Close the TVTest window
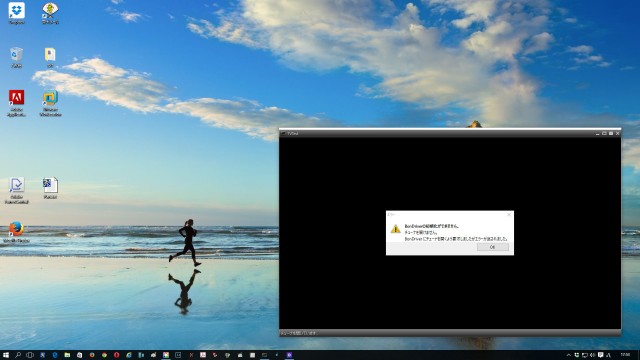Image resolution: width=640 pixels, height=360 pixels. pos(618,133)
